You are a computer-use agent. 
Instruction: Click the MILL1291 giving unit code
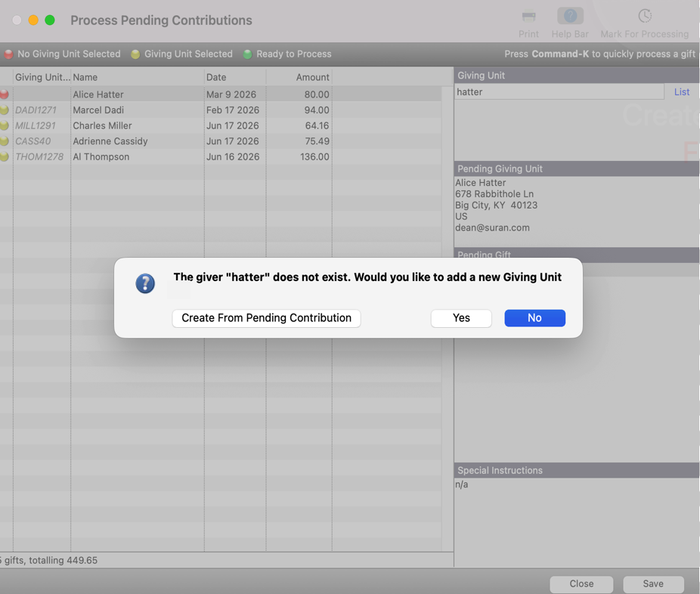click(36, 125)
